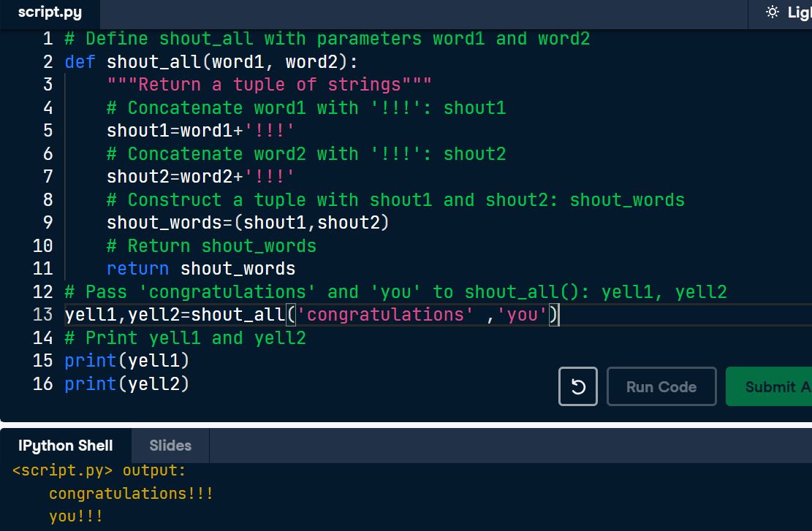
Task: Click line number 1 in gutter
Action: [x=48, y=39]
